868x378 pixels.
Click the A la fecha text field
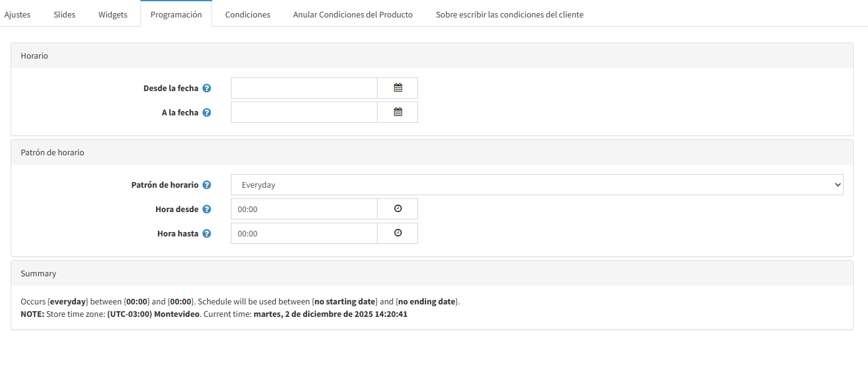click(x=304, y=112)
